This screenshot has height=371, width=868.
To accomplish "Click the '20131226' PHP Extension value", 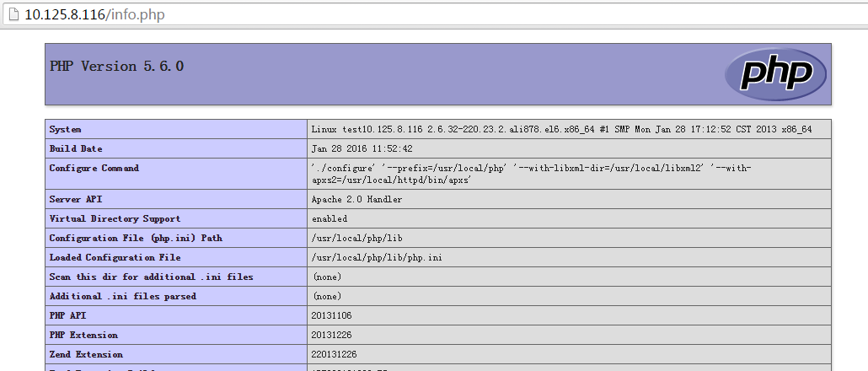I will click(x=331, y=335).
